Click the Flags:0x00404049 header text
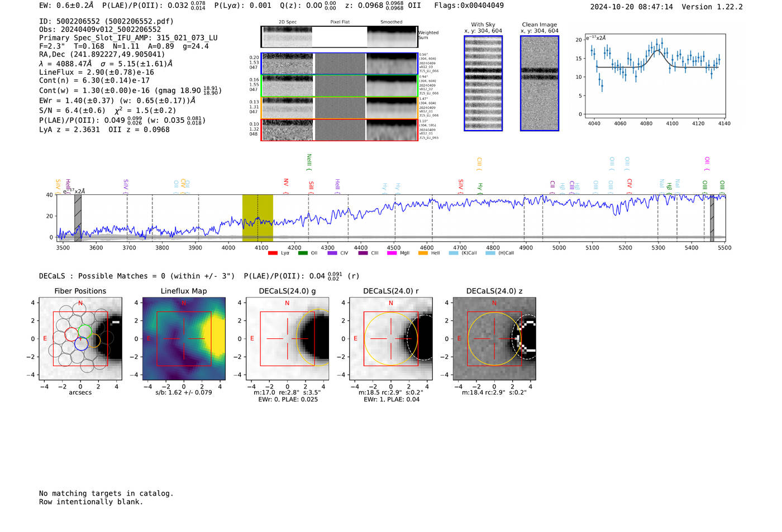Viewport: 782px width, 532px height. coord(469,6)
